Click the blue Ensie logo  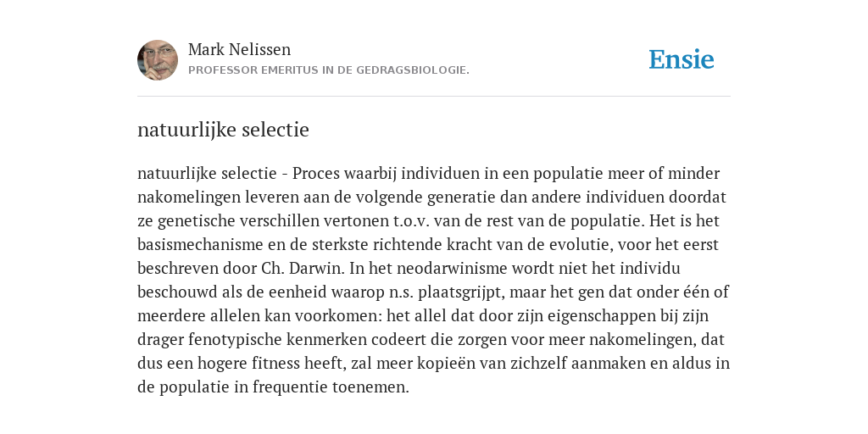click(x=682, y=59)
